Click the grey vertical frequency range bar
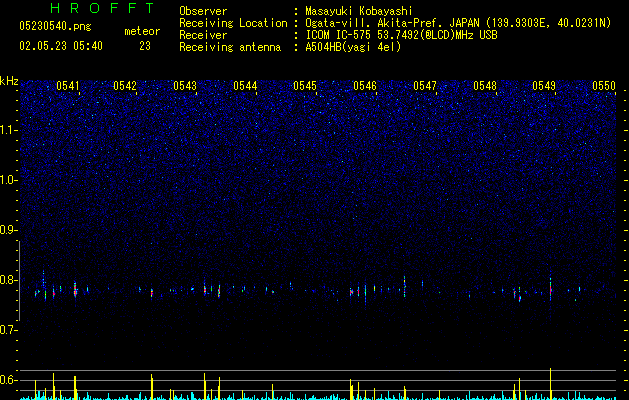 [19, 281]
